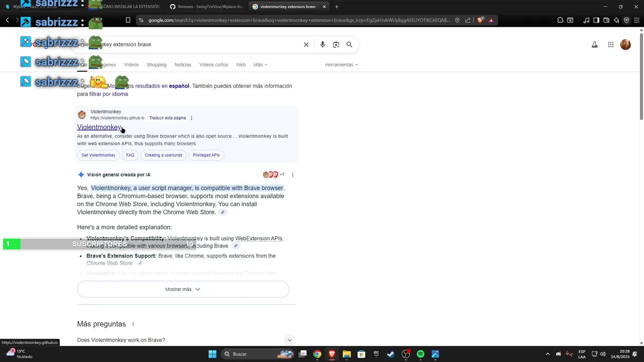This screenshot has width=644, height=362.
Task: Open Steam from the taskbar
Action: (391, 354)
